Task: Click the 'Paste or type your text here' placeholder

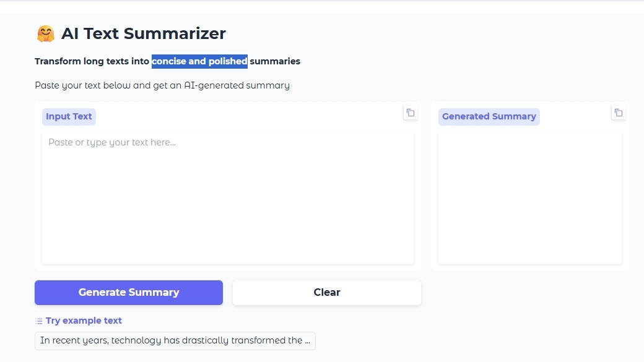Action: (x=111, y=142)
